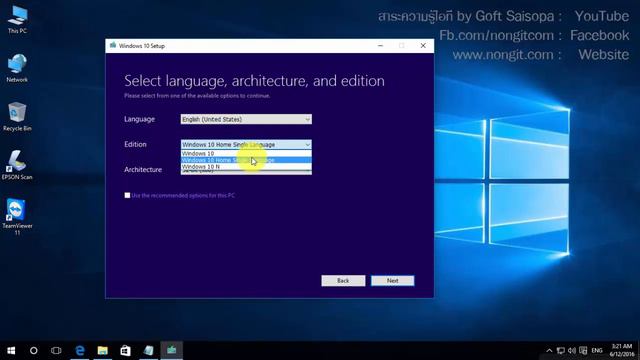Select Windows 10 Setup taskbar icon
Image resolution: width=640 pixels, height=360 pixels.
pos(171,350)
